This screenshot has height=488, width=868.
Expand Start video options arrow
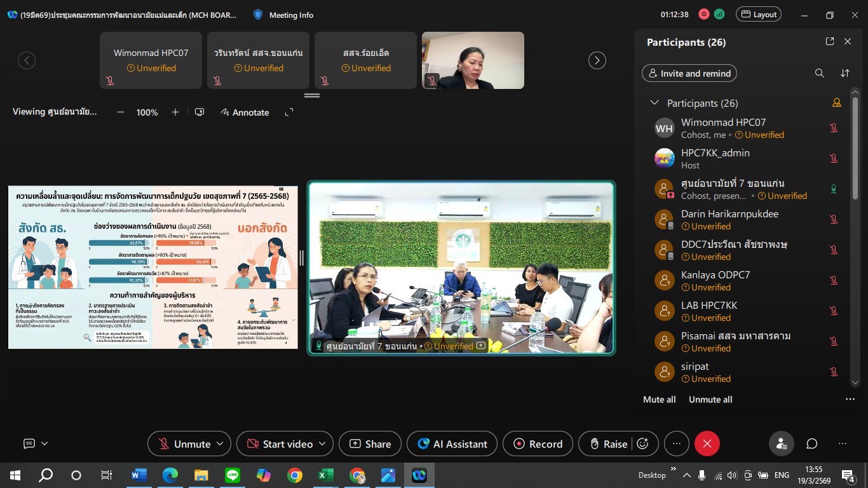(322, 444)
